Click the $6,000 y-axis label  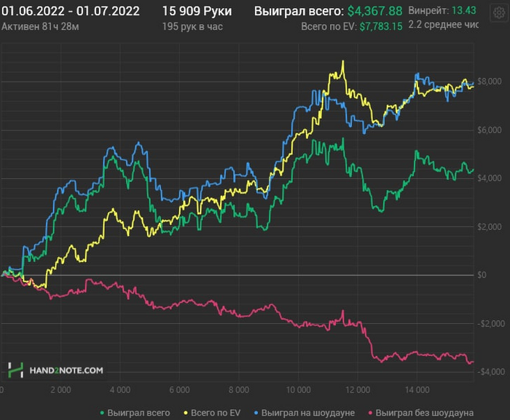click(490, 130)
